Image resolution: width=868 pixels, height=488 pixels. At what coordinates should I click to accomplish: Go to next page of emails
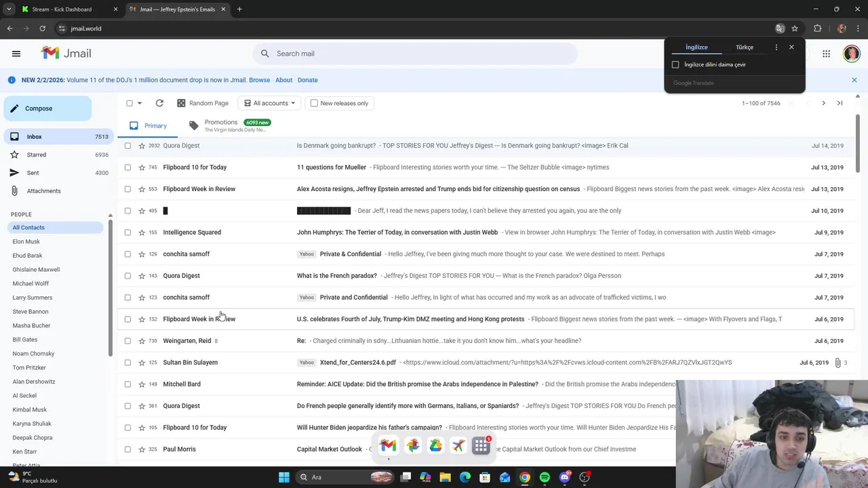pos(823,103)
